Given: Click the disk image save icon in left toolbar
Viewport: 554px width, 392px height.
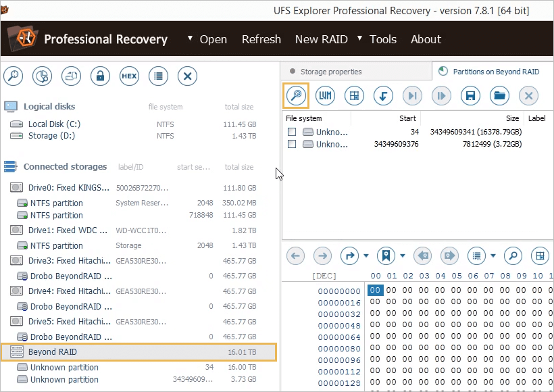Looking at the screenshot, I should (71, 76).
